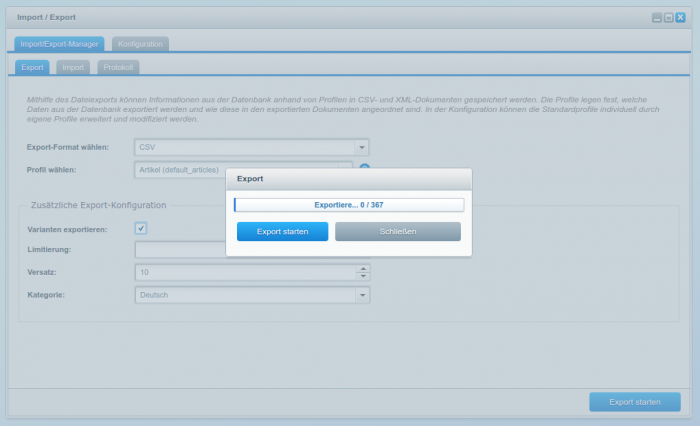Toggle the Varianten exportieren checkbox
The height and width of the screenshot is (426, 700).
pos(141,228)
